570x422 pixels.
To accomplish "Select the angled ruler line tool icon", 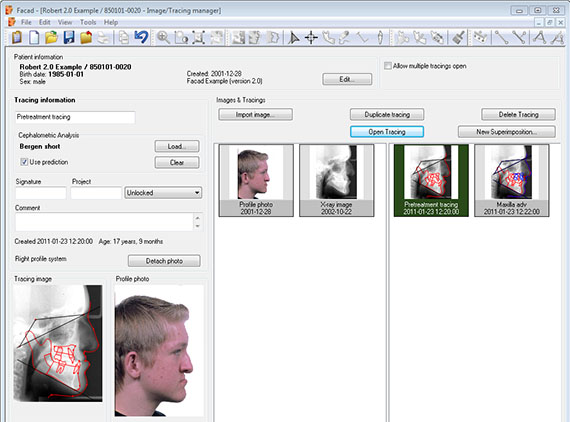I will point(362,37).
